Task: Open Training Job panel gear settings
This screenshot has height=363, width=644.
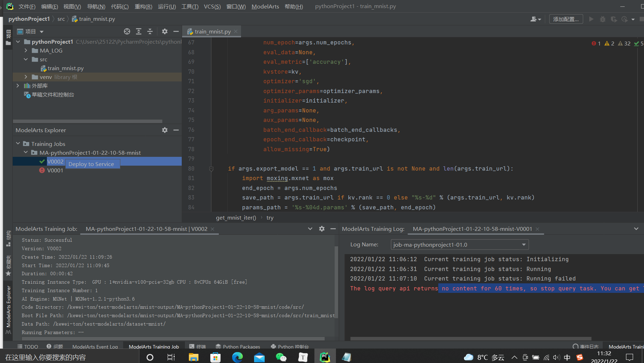Action: point(322,229)
